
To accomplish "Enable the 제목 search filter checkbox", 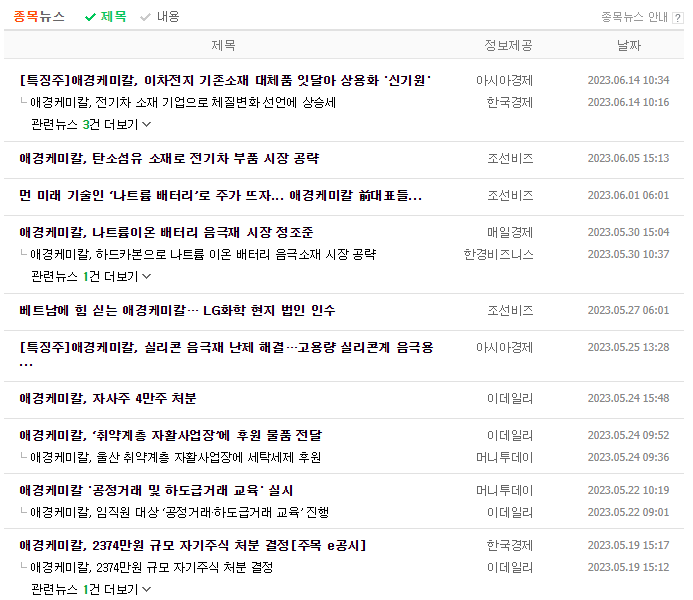I will tap(106, 17).
